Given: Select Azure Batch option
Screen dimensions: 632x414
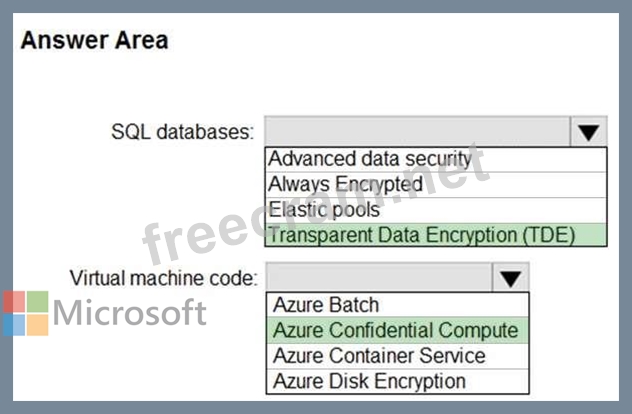Looking at the screenshot, I should 397,305.
